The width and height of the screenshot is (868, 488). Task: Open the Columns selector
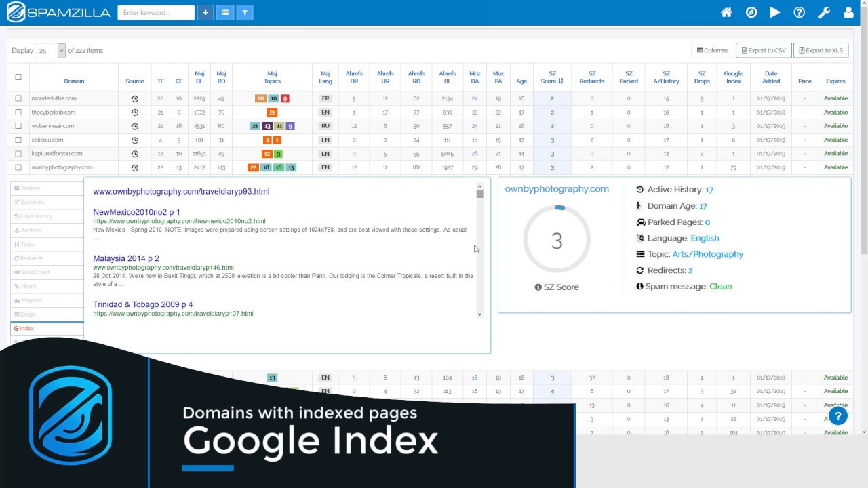pos(713,50)
